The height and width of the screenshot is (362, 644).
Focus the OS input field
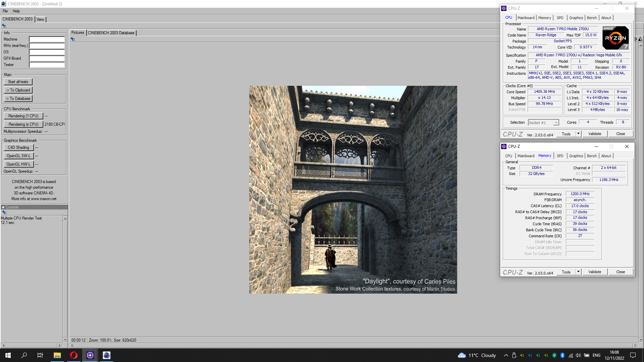[47, 52]
